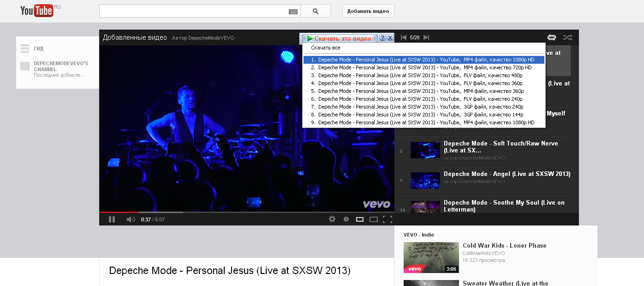Enter fullscreen mode
Screen dimensions: 644x286
[x=388, y=219]
